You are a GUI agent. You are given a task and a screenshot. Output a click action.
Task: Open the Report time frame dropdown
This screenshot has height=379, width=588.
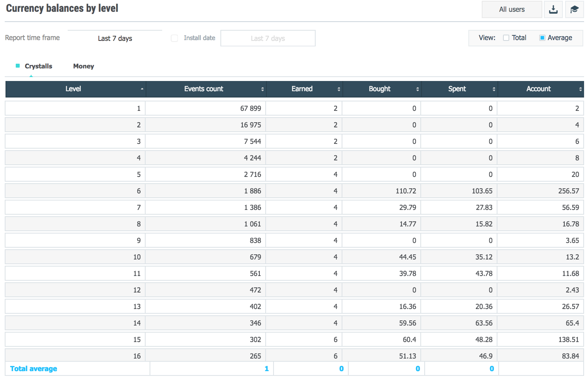pos(115,38)
